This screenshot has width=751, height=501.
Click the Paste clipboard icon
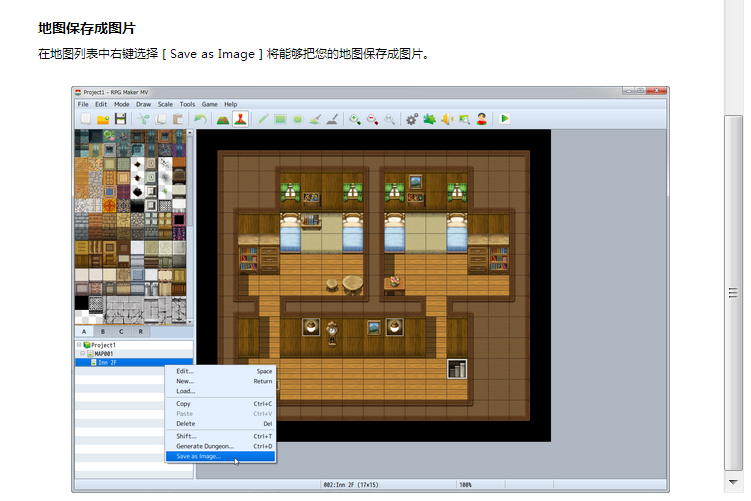coord(178,119)
